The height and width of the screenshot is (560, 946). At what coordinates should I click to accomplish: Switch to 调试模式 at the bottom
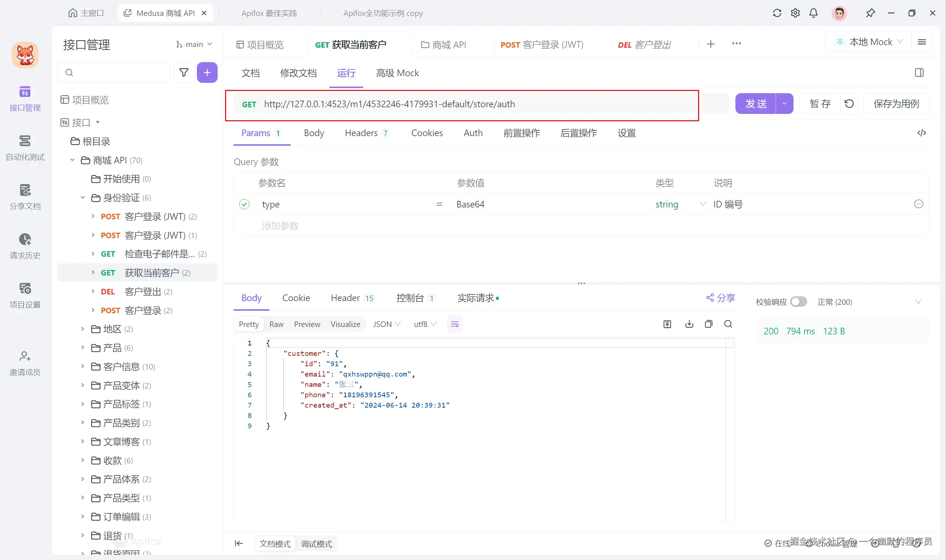[316, 543]
